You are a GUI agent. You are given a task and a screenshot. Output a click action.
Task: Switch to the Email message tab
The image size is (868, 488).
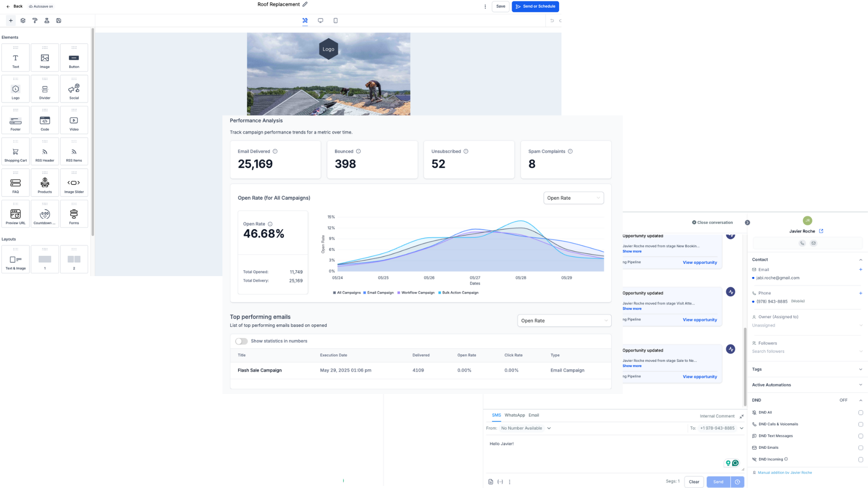coord(533,415)
